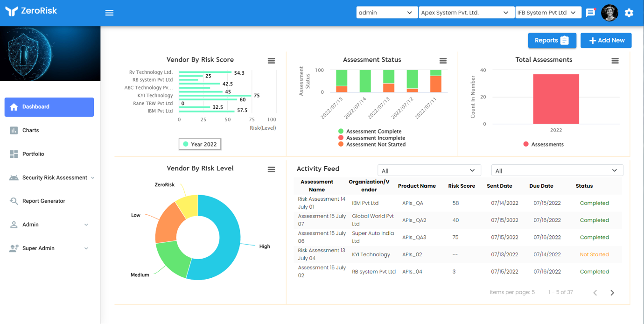Open the Reports button
Viewport: 644px width, 324px height.
tap(552, 41)
